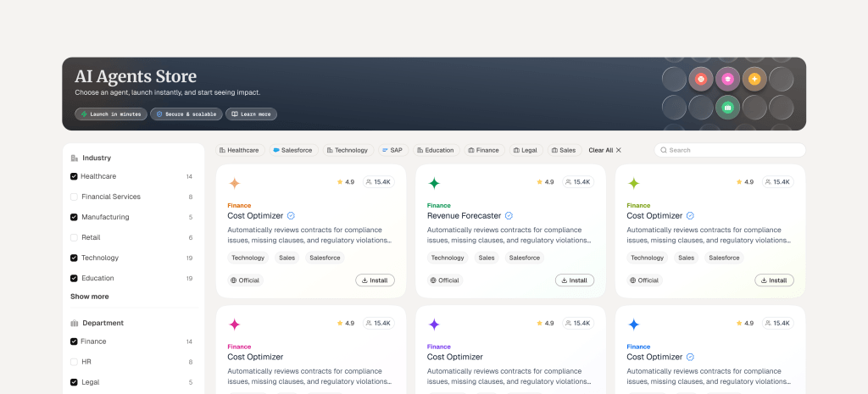Viewport: 868px width, 394px height.
Task: Check the Retail industry checkbox
Action: click(x=74, y=238)
